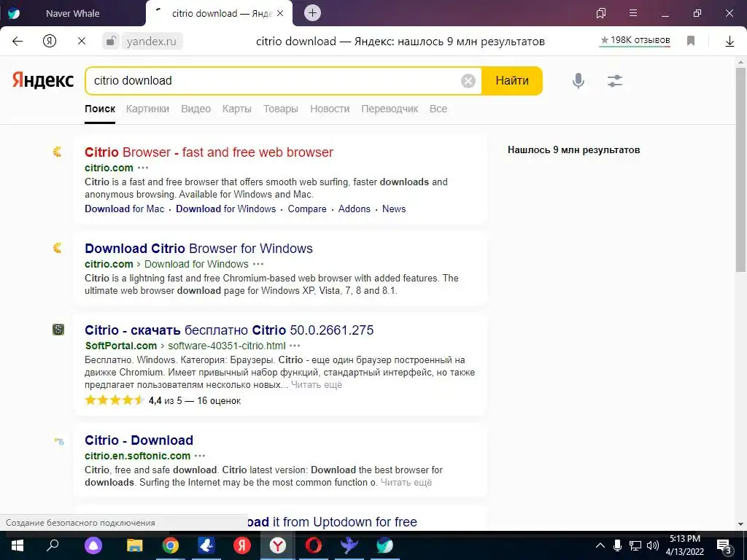The height and width of the screenshot is (560, 747).
Task: Expand softonic snippet with Читать ещё
Action: (x=406, y=483)
